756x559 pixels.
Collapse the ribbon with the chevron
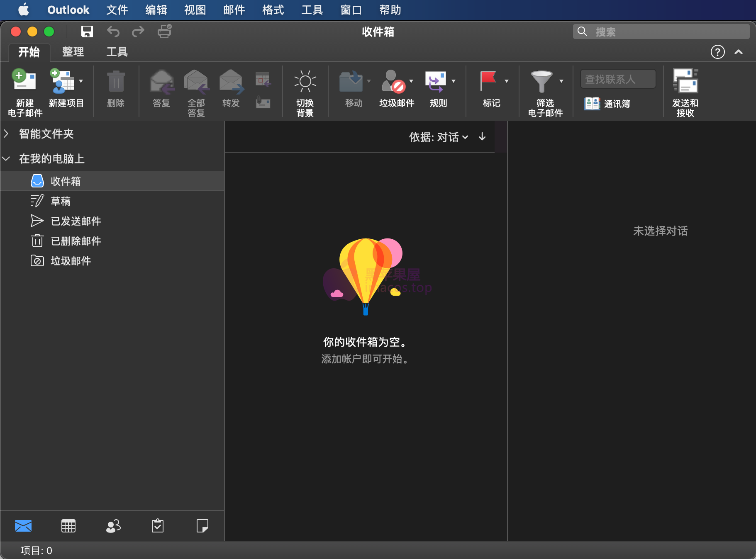(739, 52)
